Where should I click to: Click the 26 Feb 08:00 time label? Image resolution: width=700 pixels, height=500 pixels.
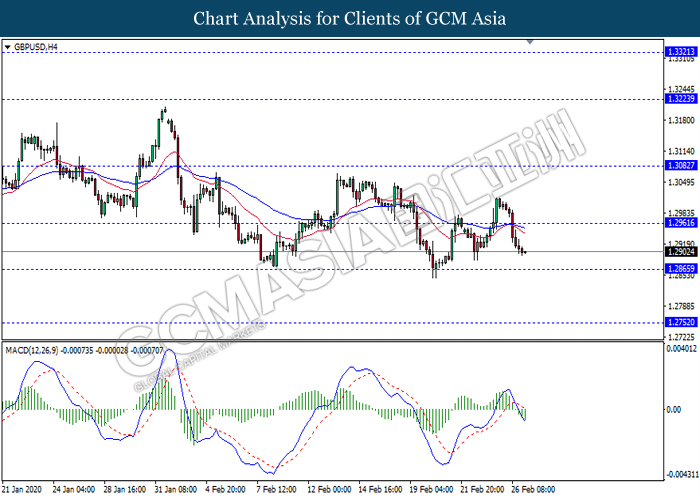[533, 490]
